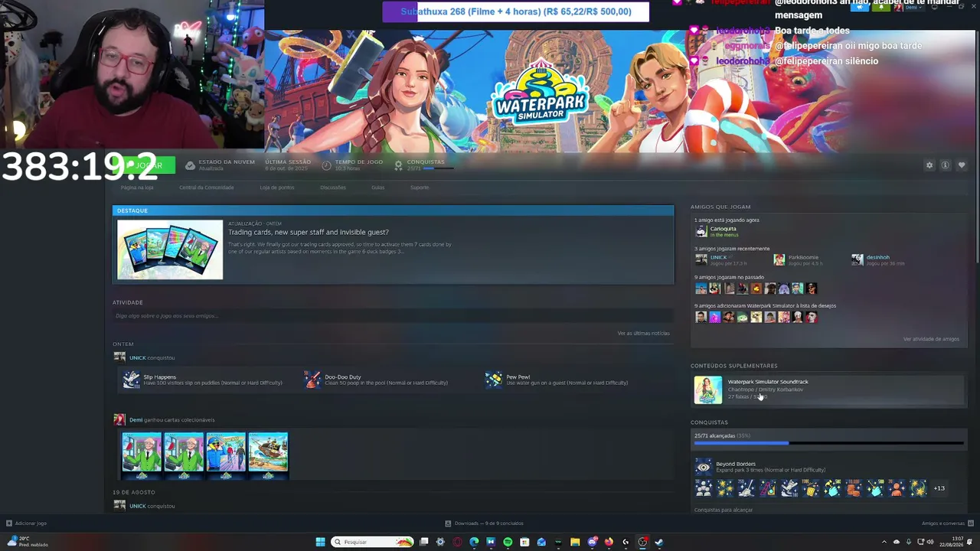Open ParkBoomie's profile avatar

[x=779, y=260]
